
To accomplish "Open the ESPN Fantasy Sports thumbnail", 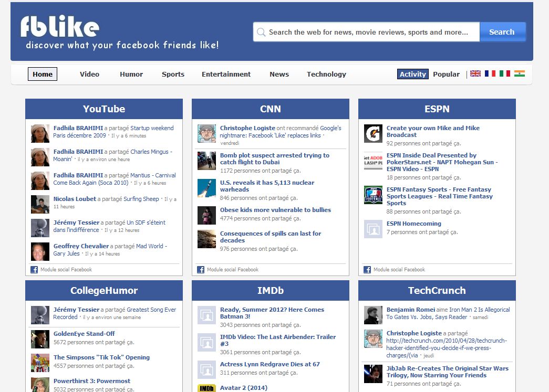I will [x=373, y=195].
